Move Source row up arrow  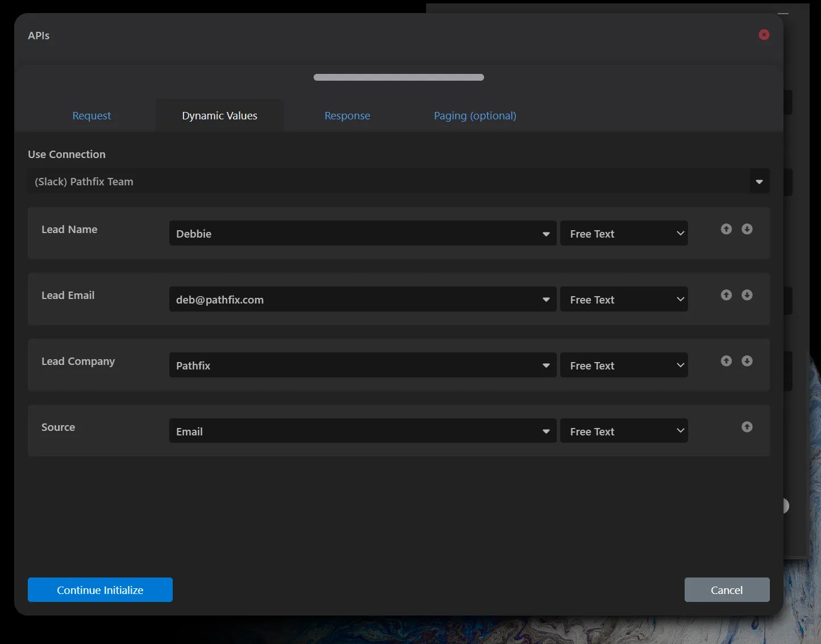point(747,427)
